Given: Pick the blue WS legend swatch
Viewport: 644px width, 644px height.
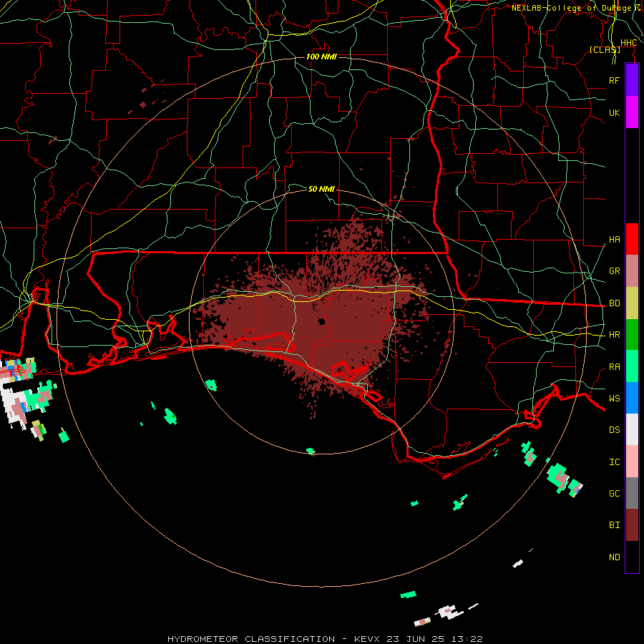Looking at the screenshot, I should coord(632,398).
